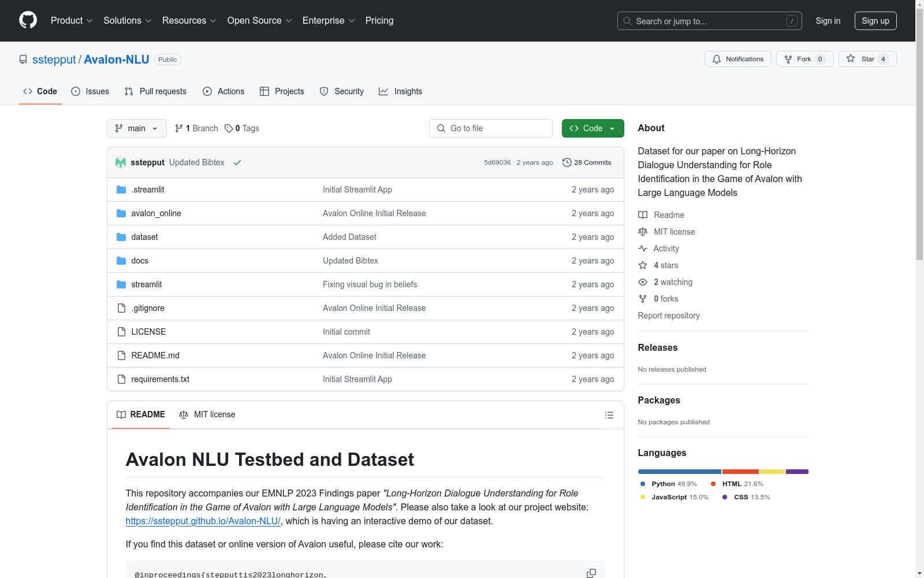Open the Added Dataset commit message
Viewport: 924px width, 578px height.
(x=349, y=237)
